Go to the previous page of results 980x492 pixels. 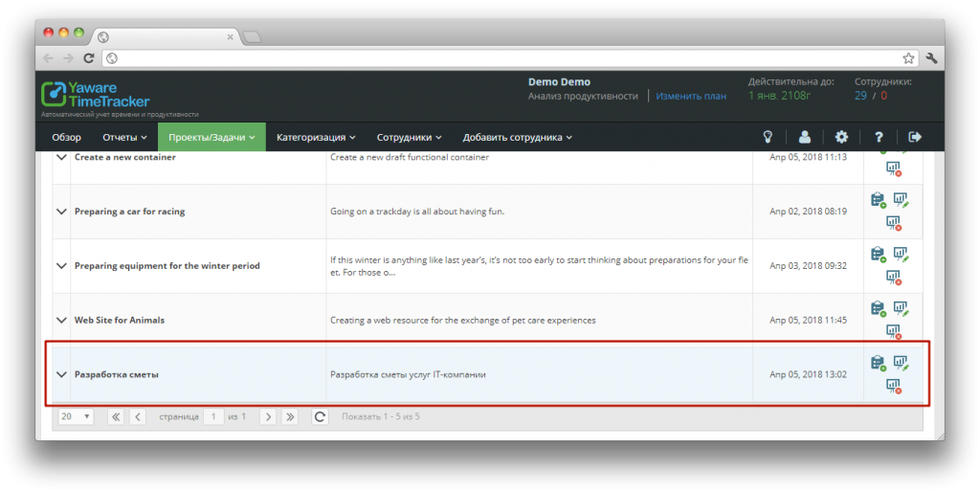[138, 416]
